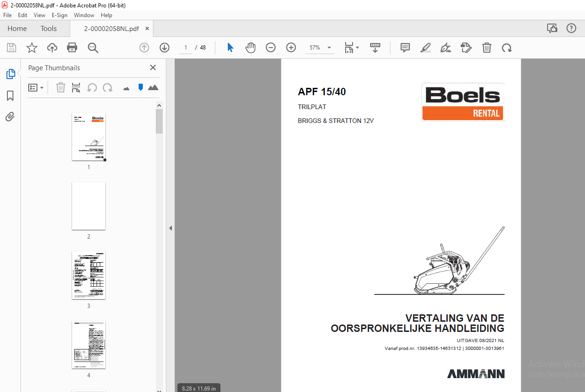Open the Find text magnifier icon
The width and height of the screenshot is (585, 392).
click(x=93, y=48)
